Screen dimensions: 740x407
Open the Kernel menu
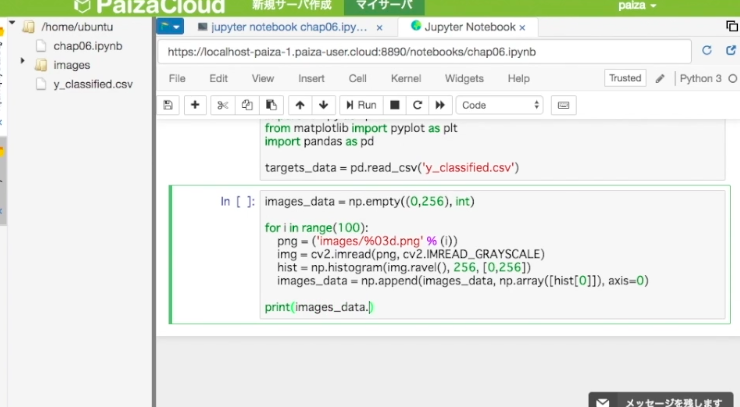pyautogui.click(x=406, y=78)
